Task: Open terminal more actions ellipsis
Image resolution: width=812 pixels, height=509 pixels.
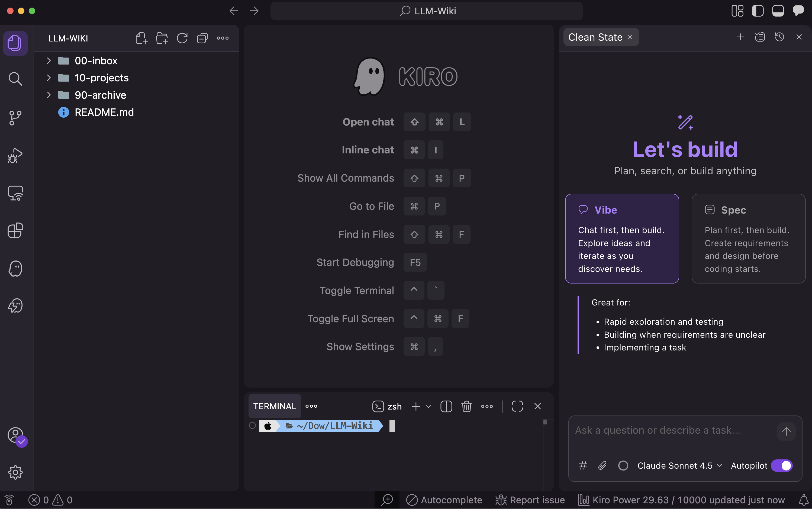Action: [x=487, y=406]
